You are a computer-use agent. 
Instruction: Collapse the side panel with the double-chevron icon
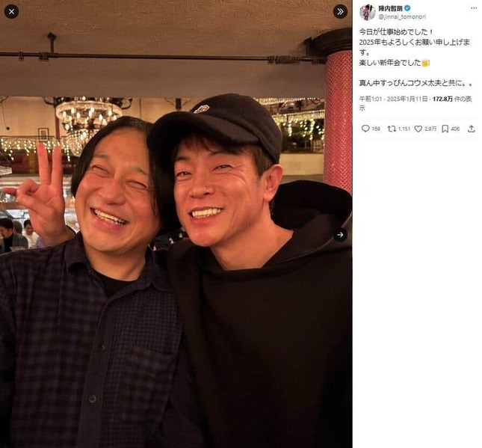(340, 12)
